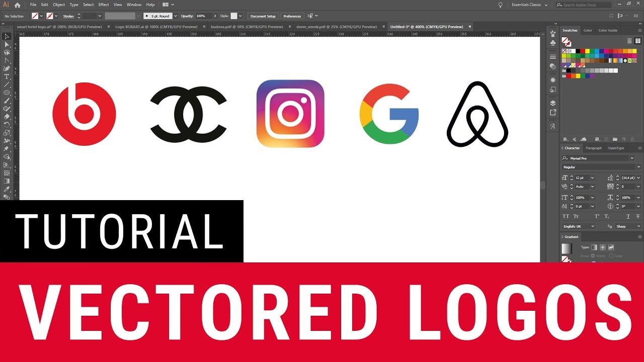The height and width of the screenshot is (362, 644).
Task: Click the Discover lightbulb icon
Action: click(x=500, y=5)
